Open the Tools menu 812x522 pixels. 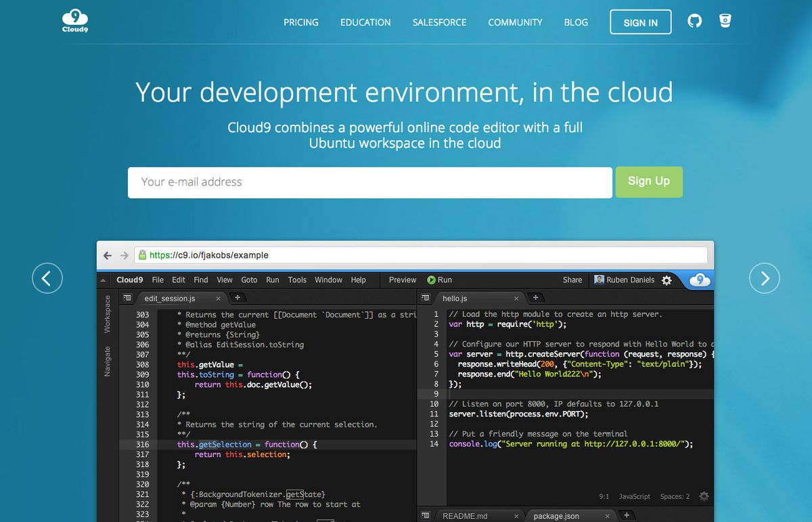pos(298,280)
